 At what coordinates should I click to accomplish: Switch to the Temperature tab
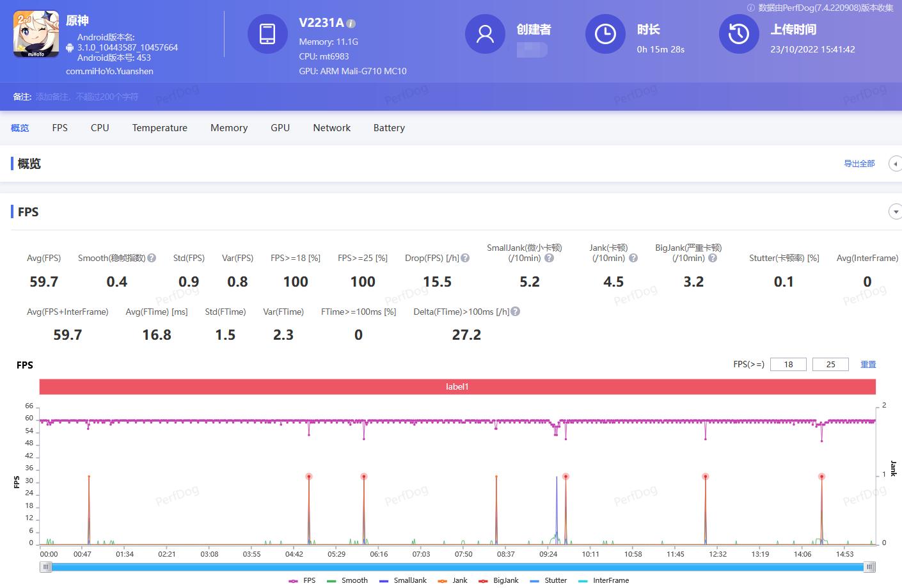pyautogui.click(x=159, y=128)
